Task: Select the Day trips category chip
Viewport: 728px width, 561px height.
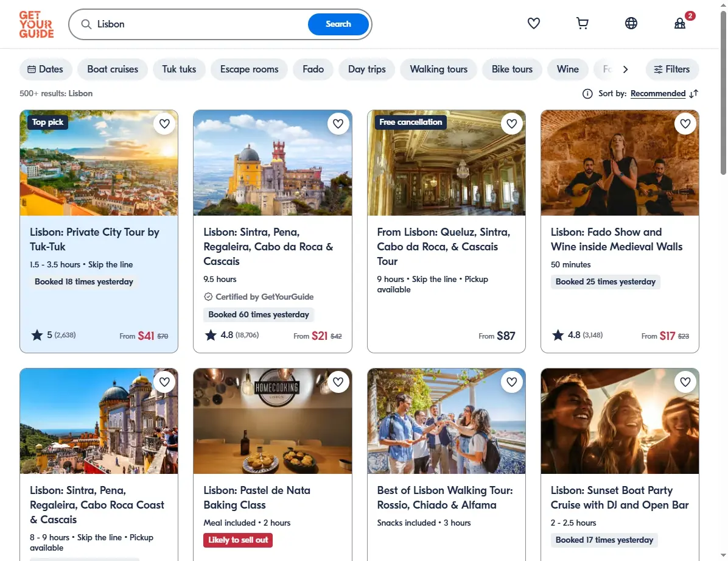Action: click(367, 69)
